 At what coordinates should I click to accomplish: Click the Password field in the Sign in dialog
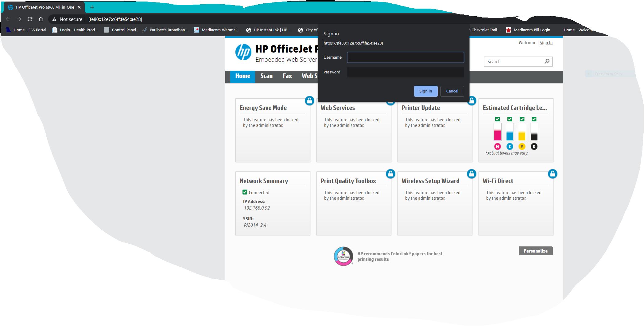coord(405,72)
